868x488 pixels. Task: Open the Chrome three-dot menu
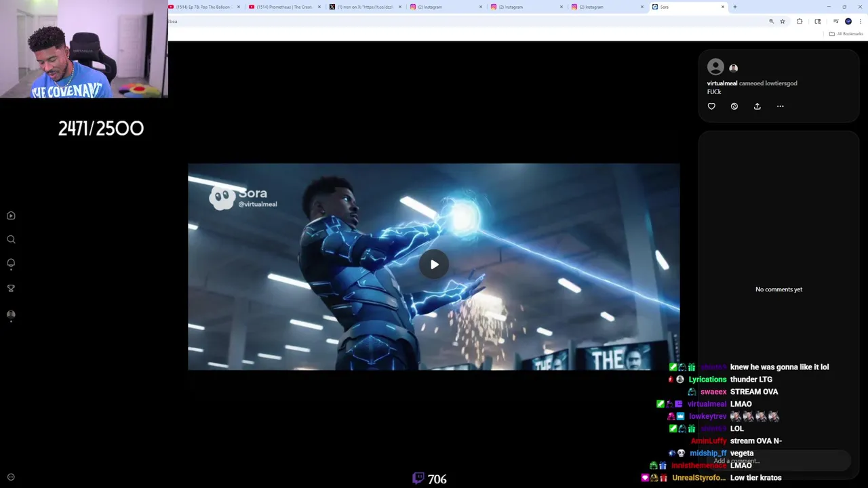860,22
